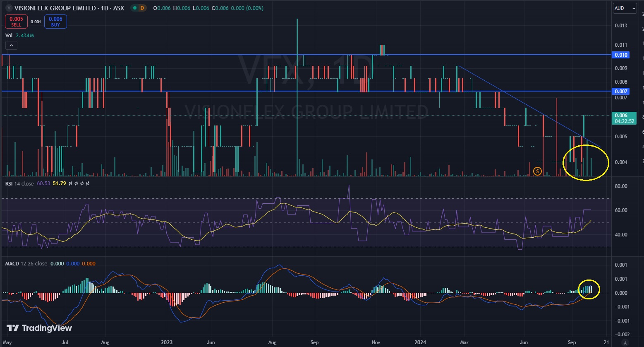This screenshot has height=347, width=644.
Task: Open the AUD currency dropdown
Action: pos(625,8)
